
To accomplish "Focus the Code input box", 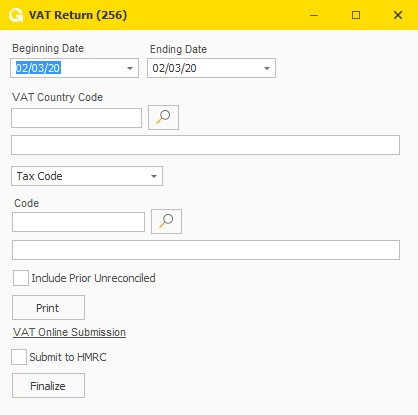I will coord(78,222).
